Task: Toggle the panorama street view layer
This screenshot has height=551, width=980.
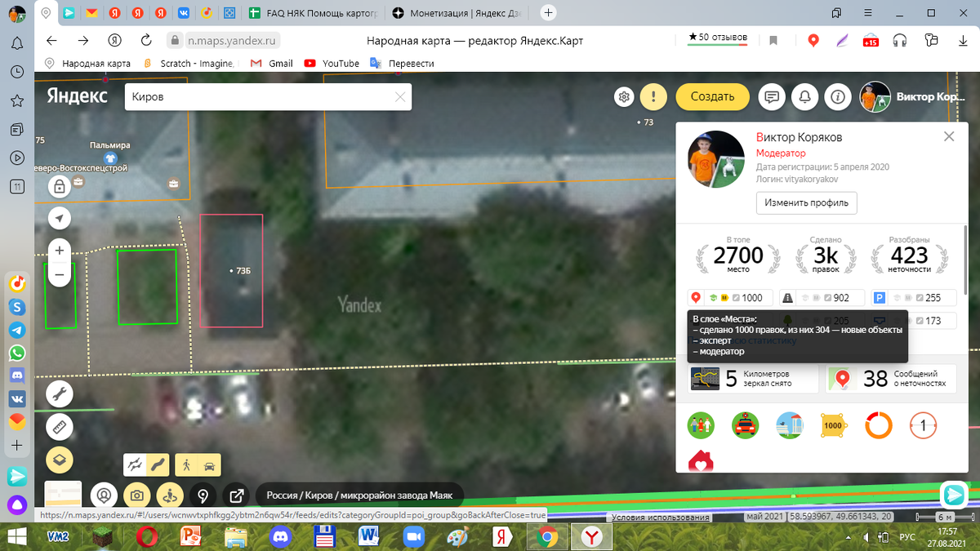Action: coord(170,495)
